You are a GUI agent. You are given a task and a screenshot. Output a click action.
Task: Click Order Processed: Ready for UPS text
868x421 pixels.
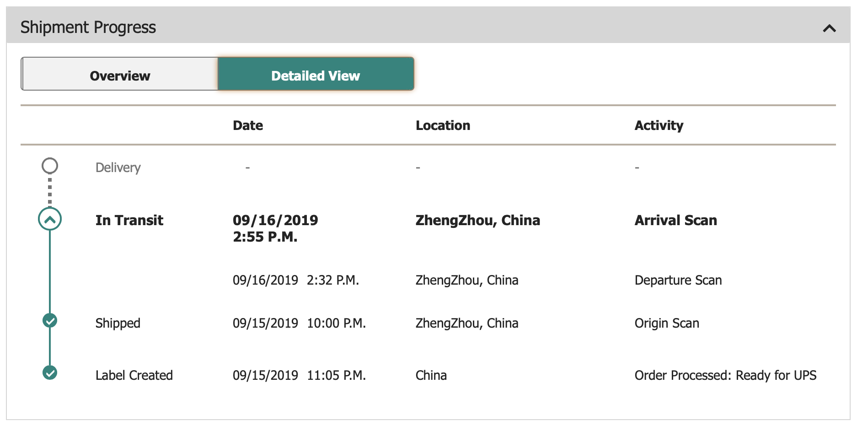(x=725, y=375)
